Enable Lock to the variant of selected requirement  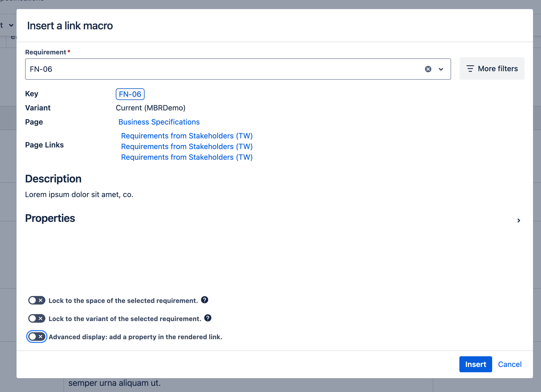(x=37, y=318)
